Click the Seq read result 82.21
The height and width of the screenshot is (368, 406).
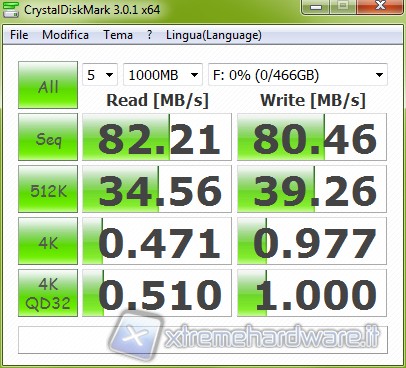click(x=157, y=137)
